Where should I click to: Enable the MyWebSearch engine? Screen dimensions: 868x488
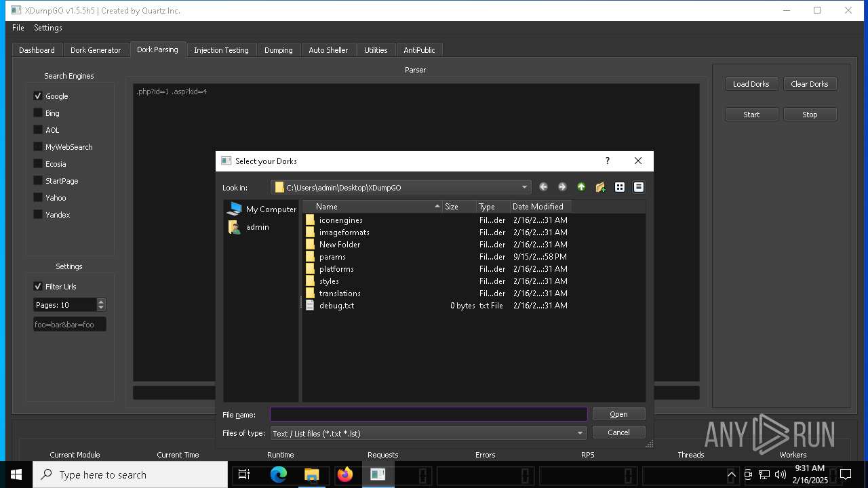coord(38,147)
